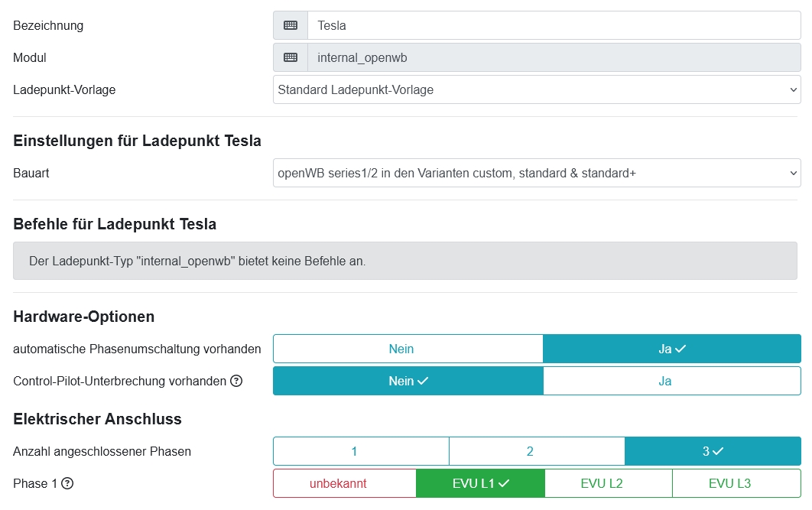
Task: Expand the Bauart dropdown
Action: click(x=536, y=173)
